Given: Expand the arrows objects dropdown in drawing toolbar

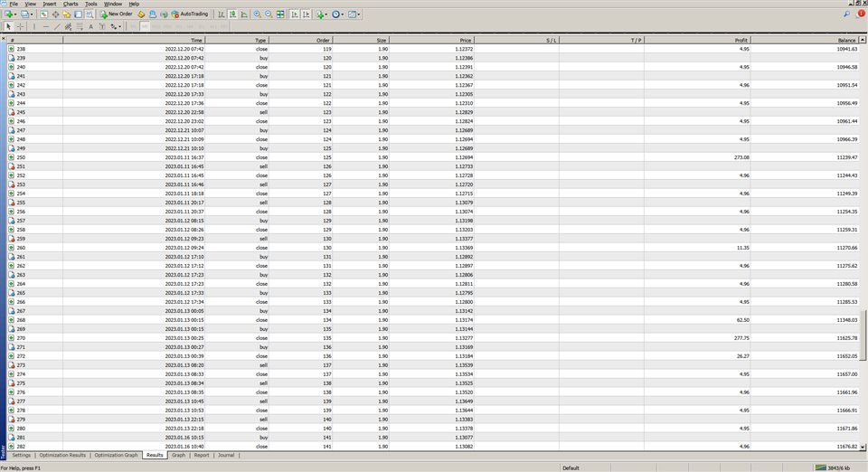Looking at the screenshot, I should pyautogui.click(x=120, y=26).
